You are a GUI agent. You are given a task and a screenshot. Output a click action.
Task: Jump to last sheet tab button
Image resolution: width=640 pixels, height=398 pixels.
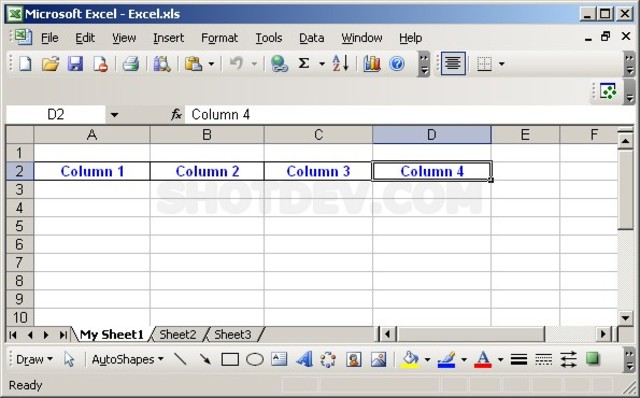point(63,335)
